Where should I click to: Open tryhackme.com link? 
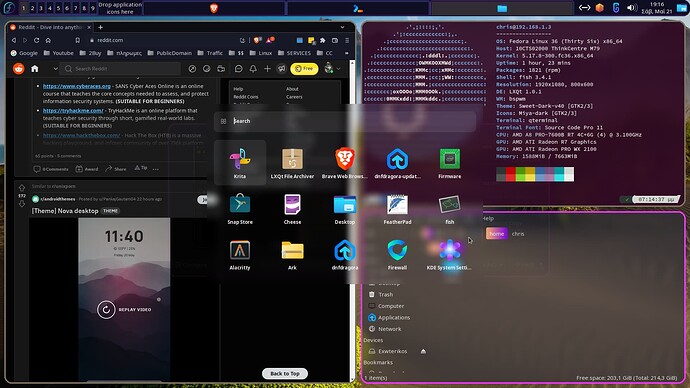coord(73,111)
